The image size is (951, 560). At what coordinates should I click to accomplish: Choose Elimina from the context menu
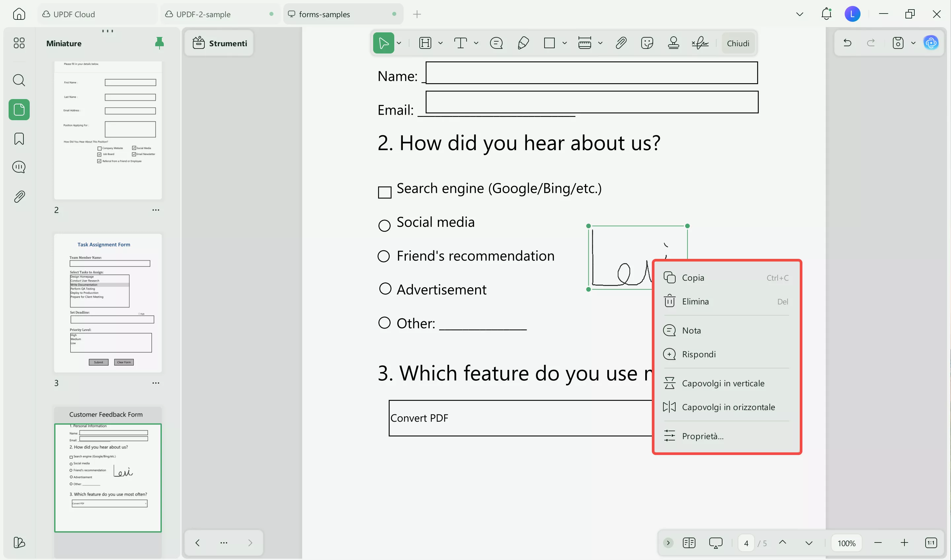point(695,301)
